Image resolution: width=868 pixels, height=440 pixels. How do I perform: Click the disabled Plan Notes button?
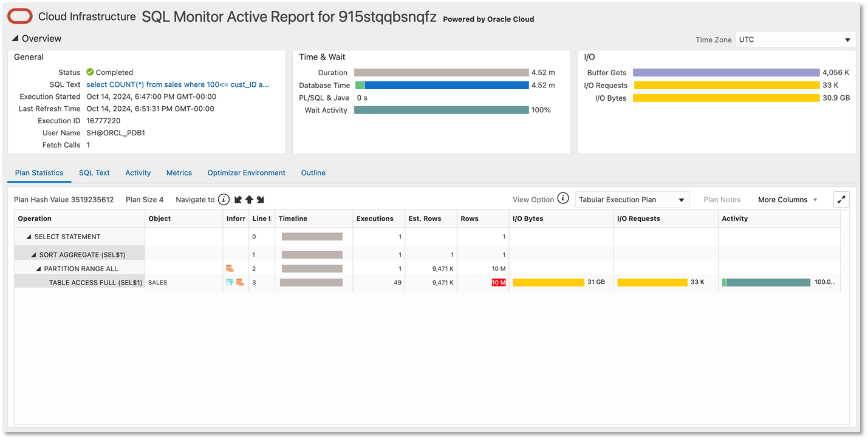[x=722, y=199]
